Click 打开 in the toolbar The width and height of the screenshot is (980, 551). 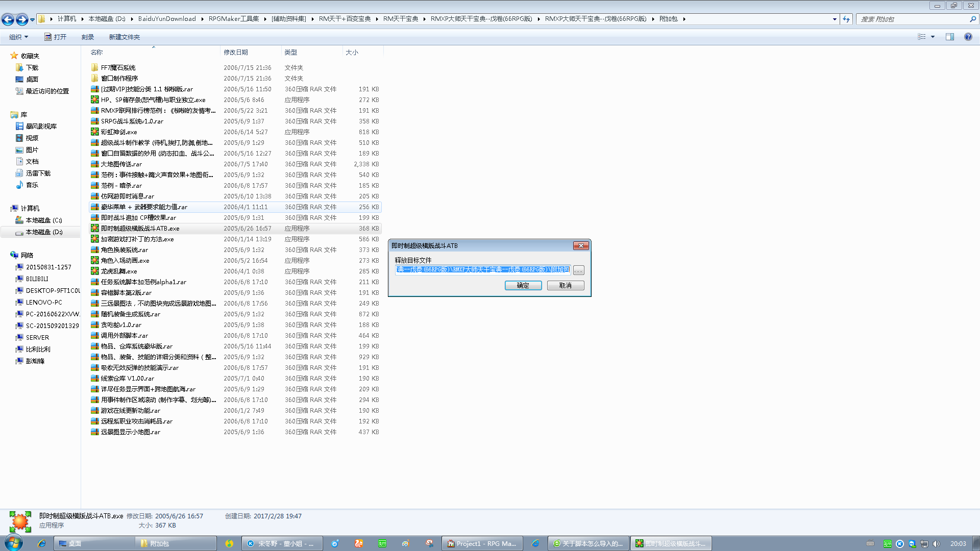55,37
